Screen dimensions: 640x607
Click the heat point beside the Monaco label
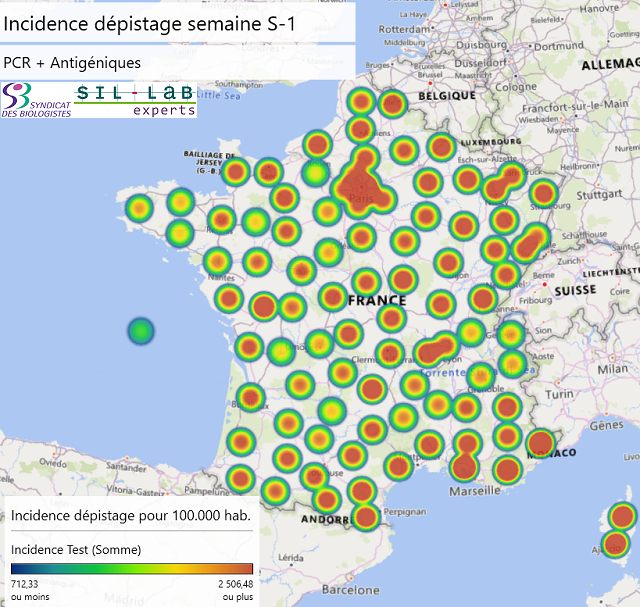pyautogui.click(x=540, y=443)
